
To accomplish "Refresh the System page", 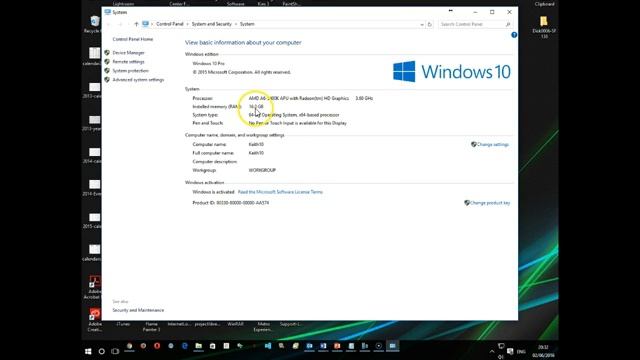I will [x=429, y=24].
